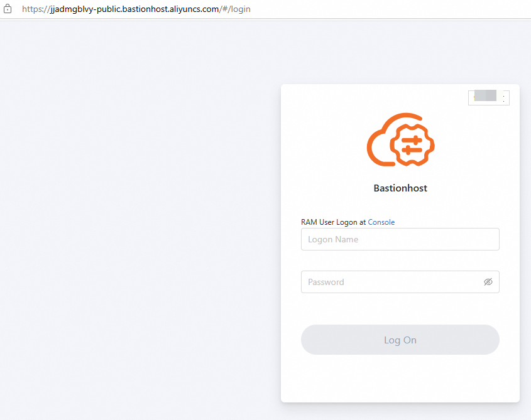Screen dimensions: 531x420
Task: Click the https:// prefix in the address bar
Action: point(35,9)
